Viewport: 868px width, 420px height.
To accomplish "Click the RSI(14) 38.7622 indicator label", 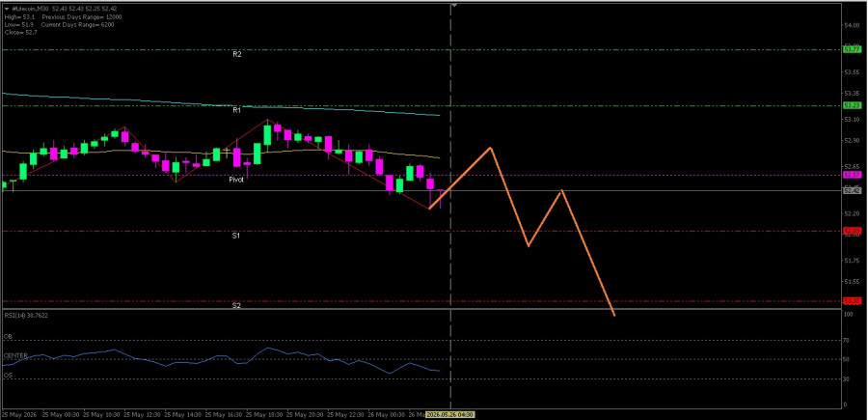I will (x=25, y=316).
